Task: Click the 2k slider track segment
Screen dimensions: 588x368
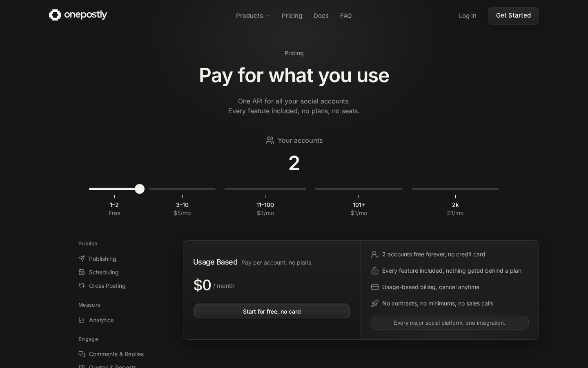Action: [455, 189]
